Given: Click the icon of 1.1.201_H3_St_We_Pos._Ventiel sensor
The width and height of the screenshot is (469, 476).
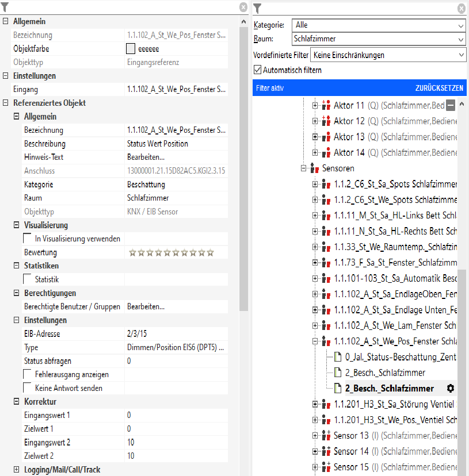Looking at the screenshot, I should 326,420.
